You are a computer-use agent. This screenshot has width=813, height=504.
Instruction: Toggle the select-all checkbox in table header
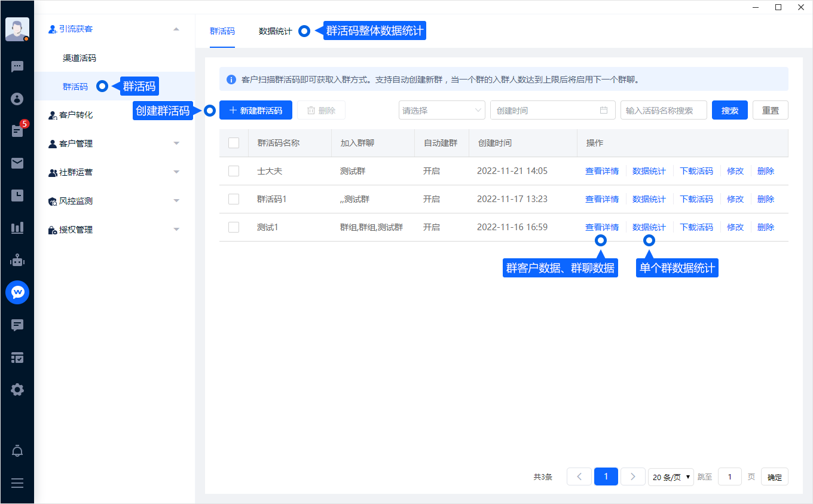pyautogui.click(x=234, y=143)
